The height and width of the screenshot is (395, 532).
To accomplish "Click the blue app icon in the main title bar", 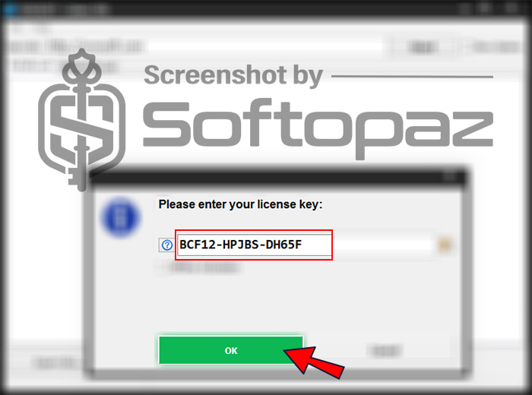I will [x=10, y=9].
